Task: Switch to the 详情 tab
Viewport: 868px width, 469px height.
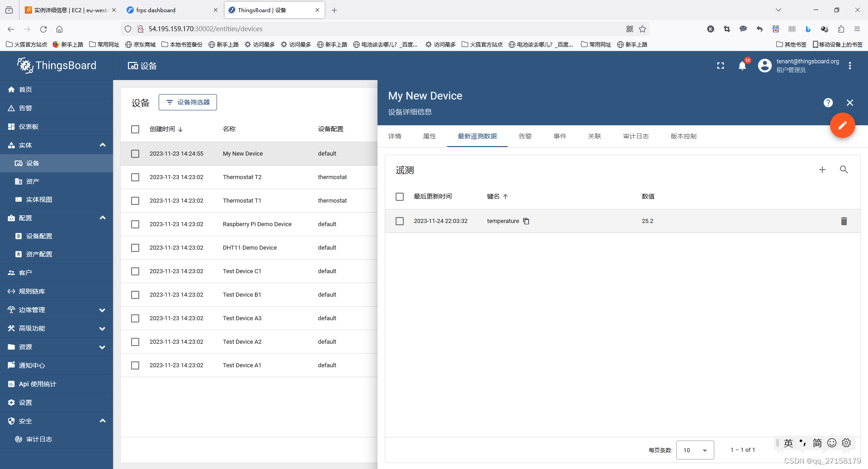Action: (395, 136)
